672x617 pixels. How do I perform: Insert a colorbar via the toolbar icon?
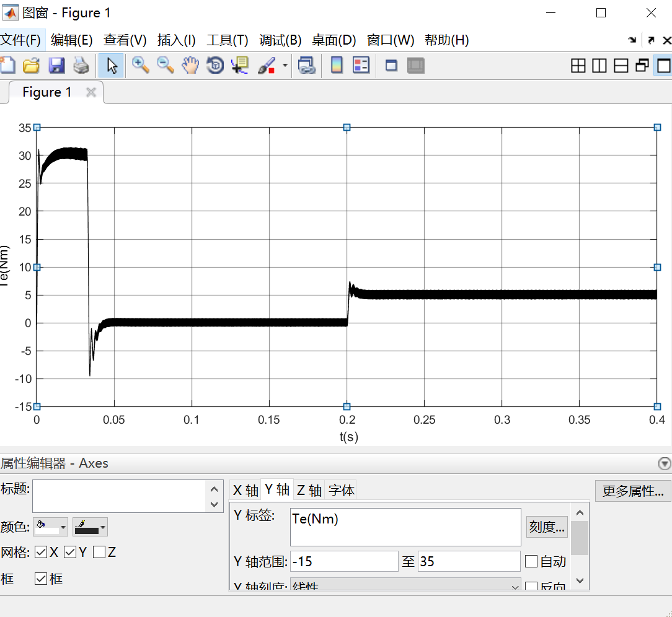click(337, 66)
